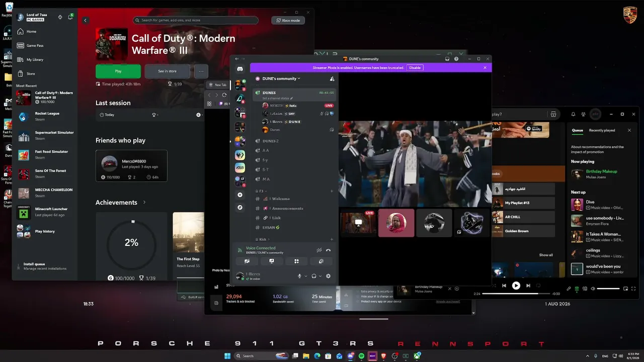Open Discord's Discover compass icon
Viewport: 644px width, 362px height.
(240, 207)
